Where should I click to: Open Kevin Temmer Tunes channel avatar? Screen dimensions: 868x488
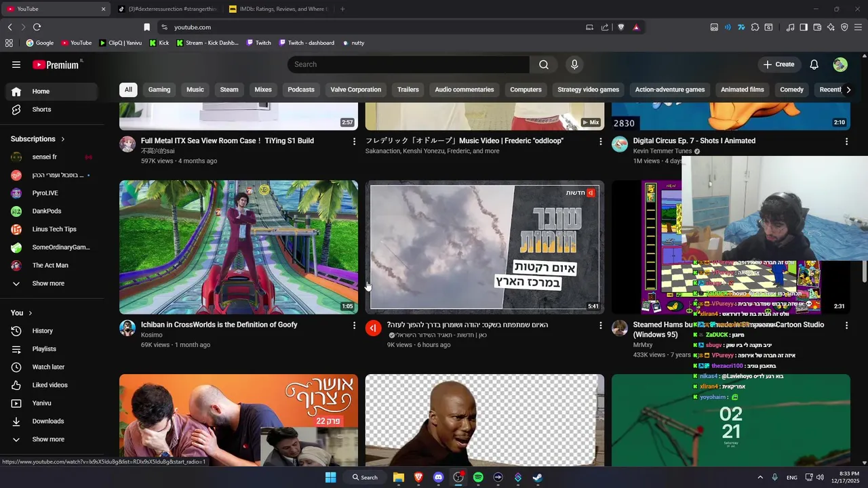pyautogui.click(x=620, y=144)
